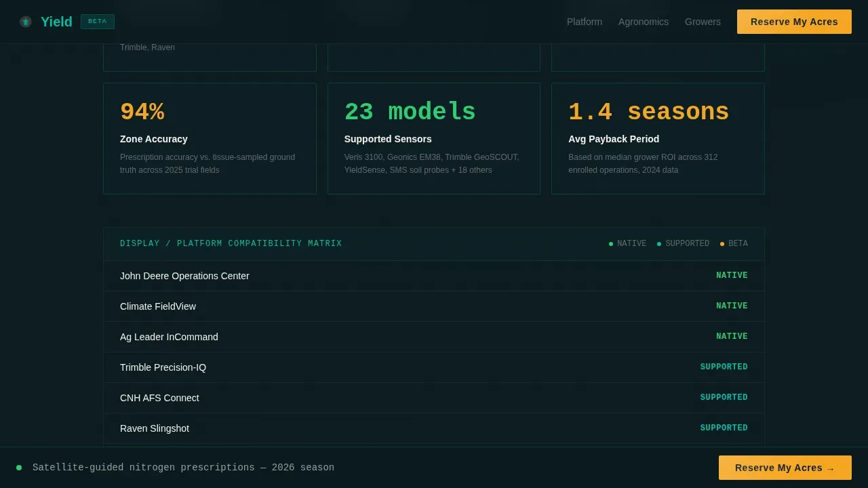
Task: Click the Yield leaf logo icon
Action: 26,22
